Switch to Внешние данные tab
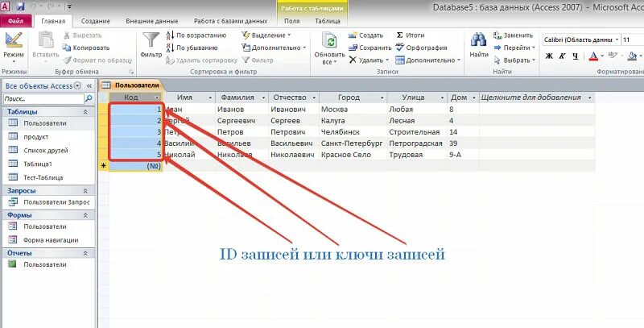The image size is (644, 328). click(x=152, y=21)
